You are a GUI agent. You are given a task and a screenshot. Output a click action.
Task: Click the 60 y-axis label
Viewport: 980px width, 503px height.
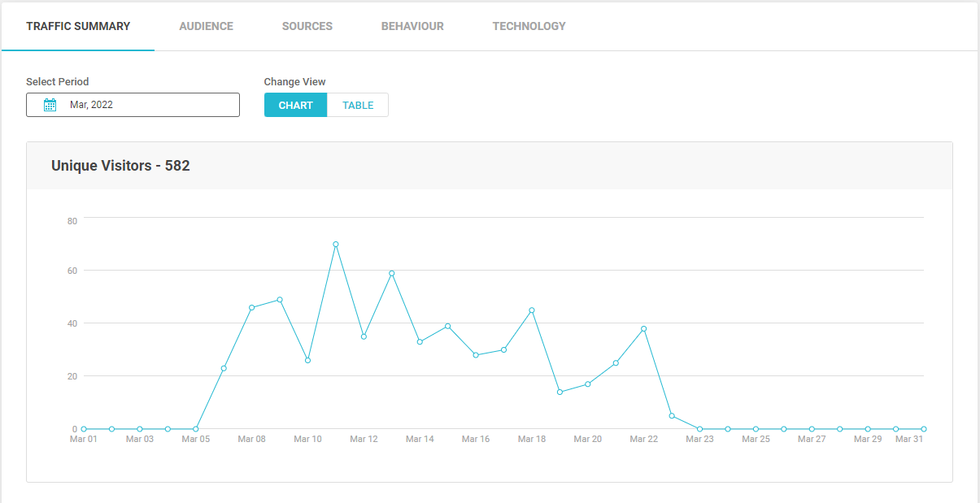pyautogui.click(x=72, y=271)
